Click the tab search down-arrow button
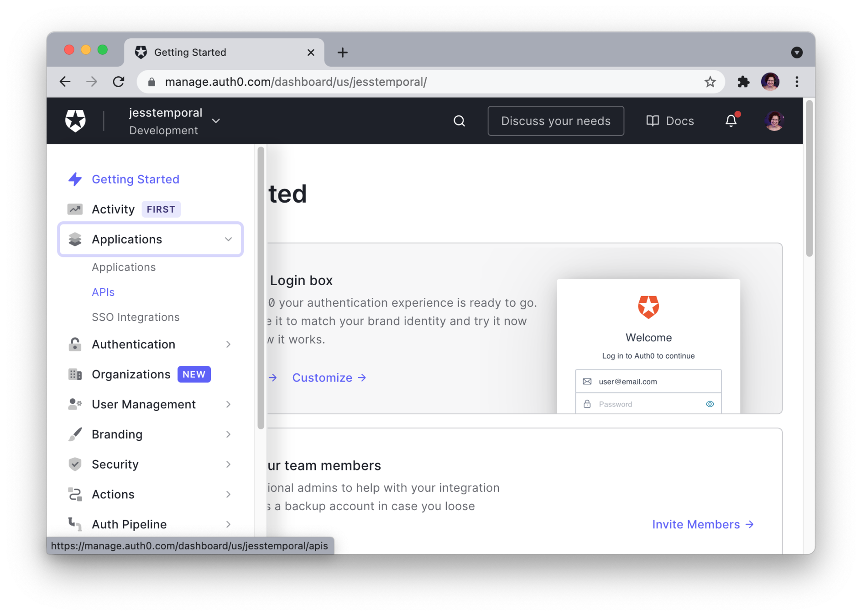 [x=797, y=52]
